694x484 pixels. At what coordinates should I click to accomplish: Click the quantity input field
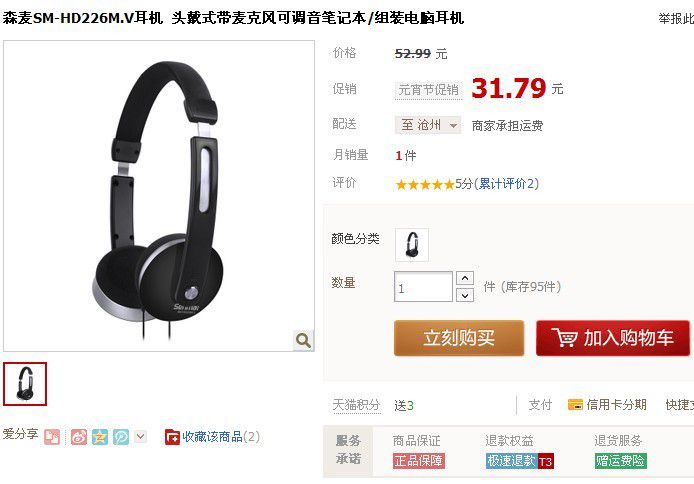pyautogui.click(x=423, y=287)
